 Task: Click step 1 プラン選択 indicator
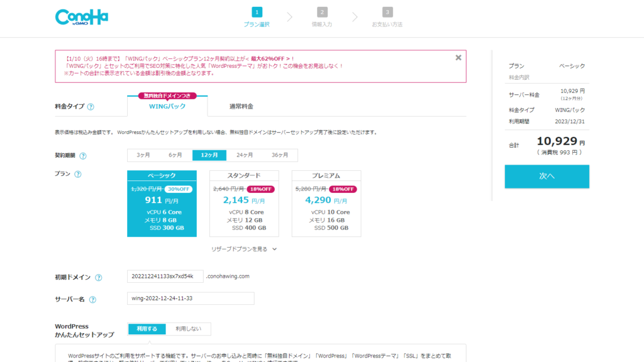[x=257, y=17]
